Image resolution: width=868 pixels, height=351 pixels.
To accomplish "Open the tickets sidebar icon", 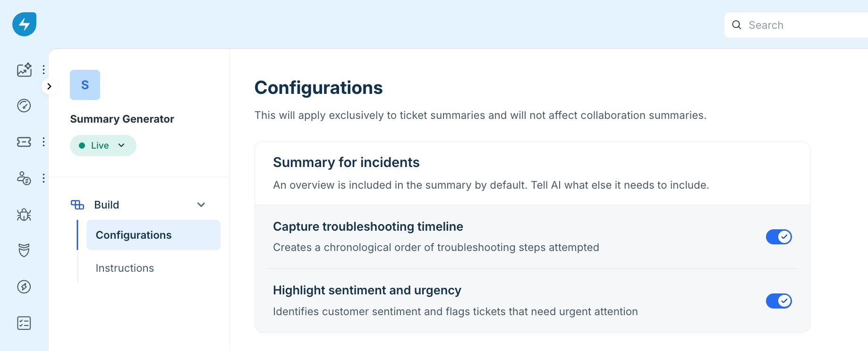I will 24,142.
